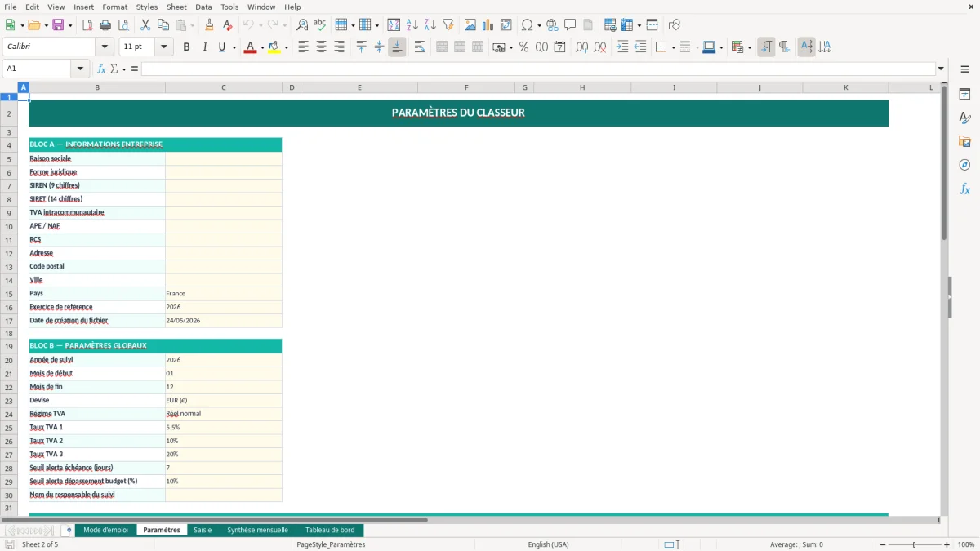Format cell as percent

(523, 47)
